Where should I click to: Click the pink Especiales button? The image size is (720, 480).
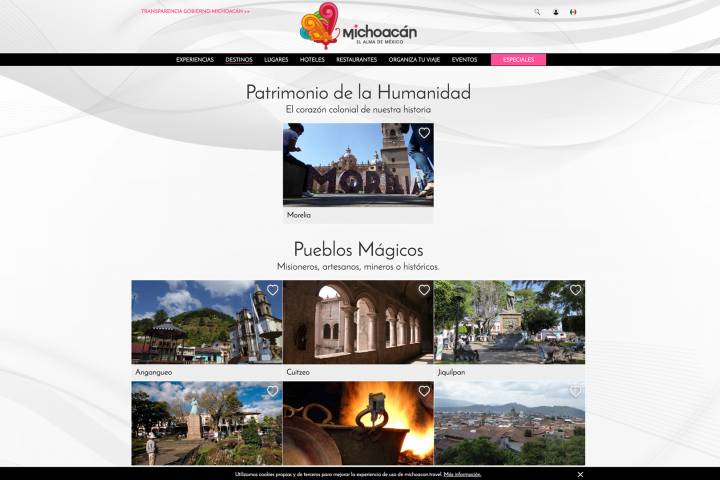[518, 60]
